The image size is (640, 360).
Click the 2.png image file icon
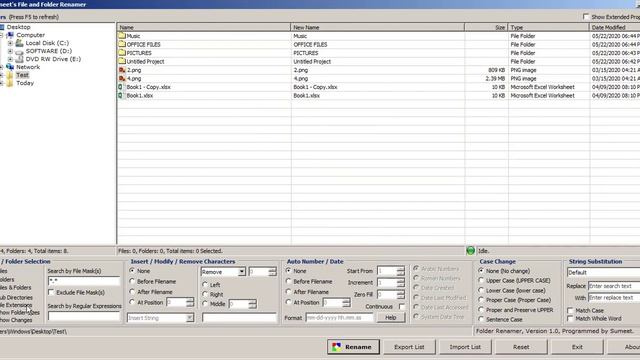122,70
